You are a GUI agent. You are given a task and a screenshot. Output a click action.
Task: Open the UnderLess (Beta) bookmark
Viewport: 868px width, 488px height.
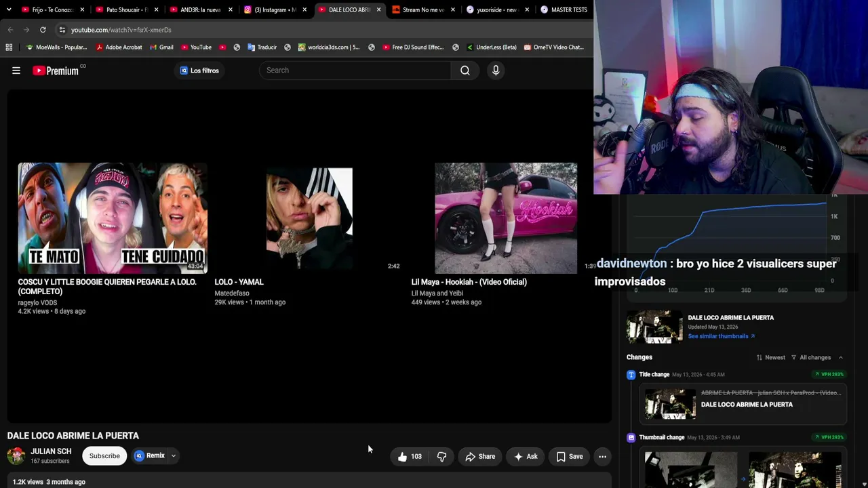point(491,47)
